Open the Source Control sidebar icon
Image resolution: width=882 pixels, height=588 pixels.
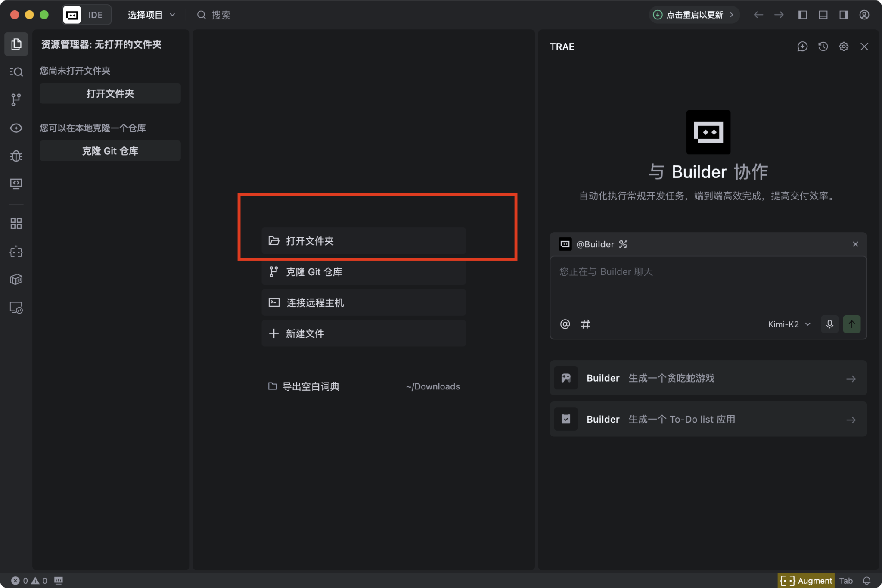(x=16, y=100)
